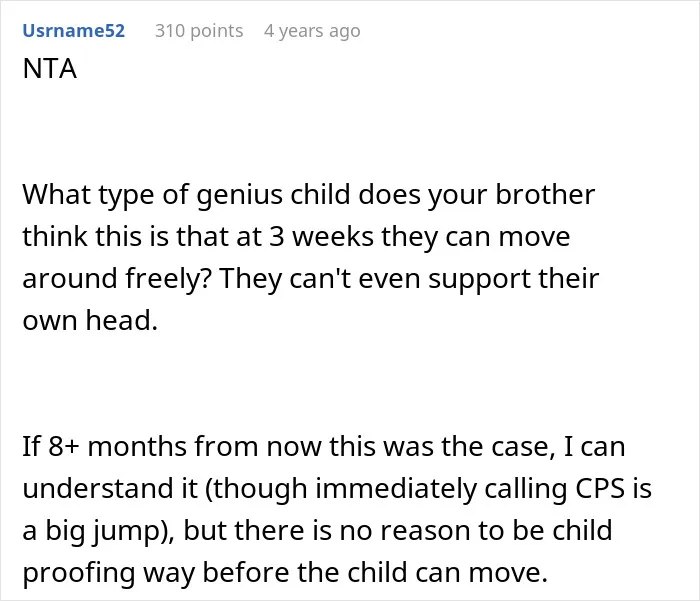The height and width of the screenshot is (601, 700).
Task: Click the word 'CPS' in the comment
Action: coord(600,488)
